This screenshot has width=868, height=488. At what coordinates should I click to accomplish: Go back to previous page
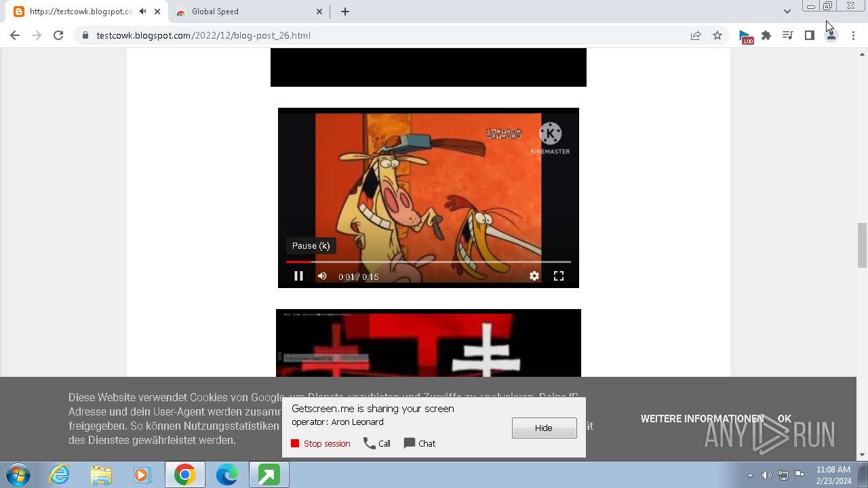click(15, 35)
